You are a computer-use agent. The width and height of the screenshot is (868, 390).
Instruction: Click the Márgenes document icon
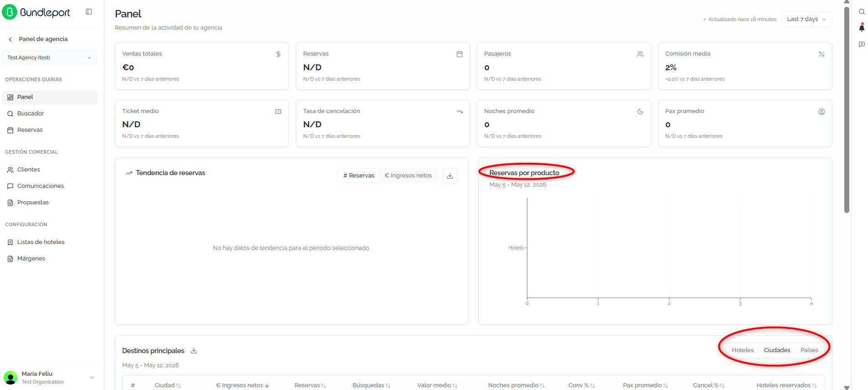(x=10, y=259)
